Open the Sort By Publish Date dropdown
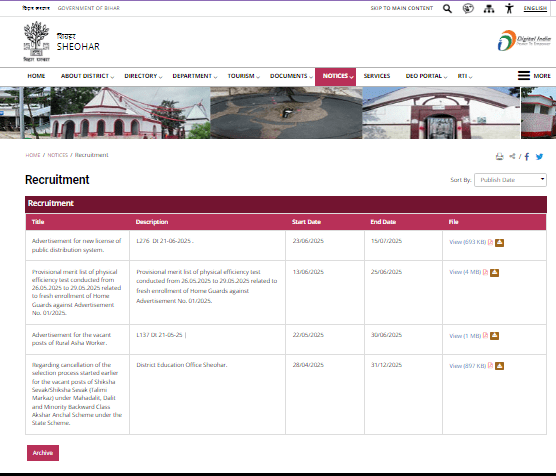Viewport: 556px width, 476px height. click(510, 180)
